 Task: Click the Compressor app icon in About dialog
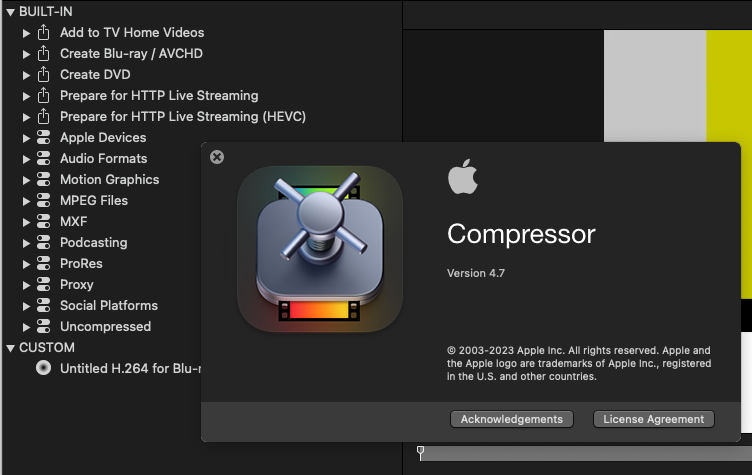320,249
